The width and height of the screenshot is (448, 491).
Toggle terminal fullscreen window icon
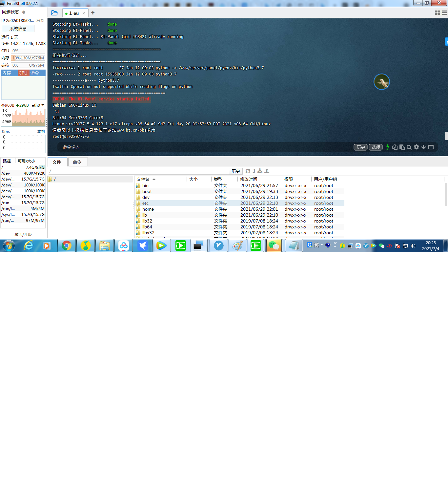tap(431, 147)
